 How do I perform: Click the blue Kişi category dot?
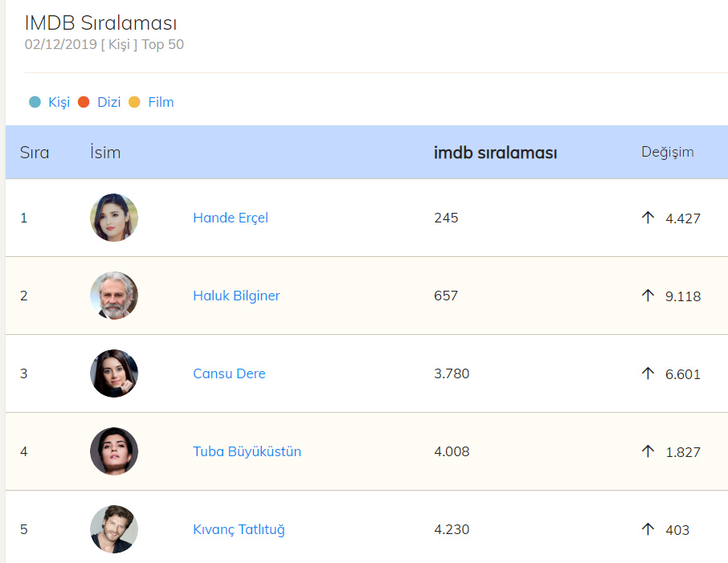pyautogui.click(x=35, y=102)
